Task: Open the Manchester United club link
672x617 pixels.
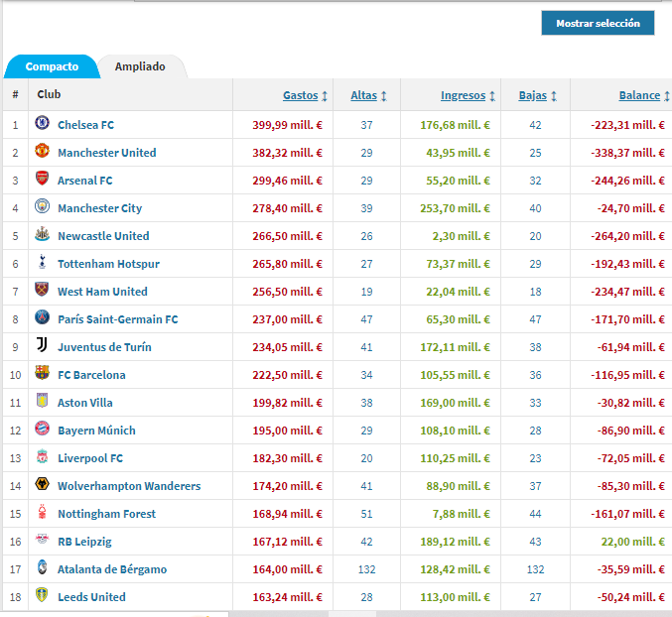Action: coord(107,153)
